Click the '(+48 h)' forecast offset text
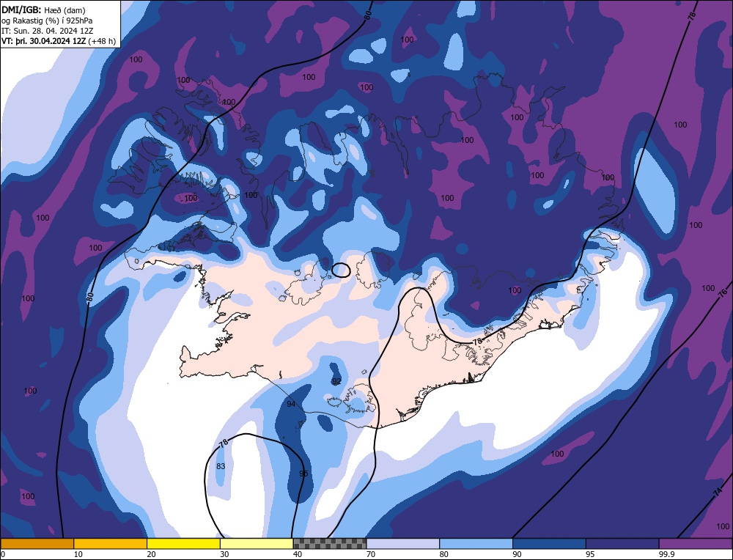The height and width of the screenshot is (560, 733). (x=103, y=41)
